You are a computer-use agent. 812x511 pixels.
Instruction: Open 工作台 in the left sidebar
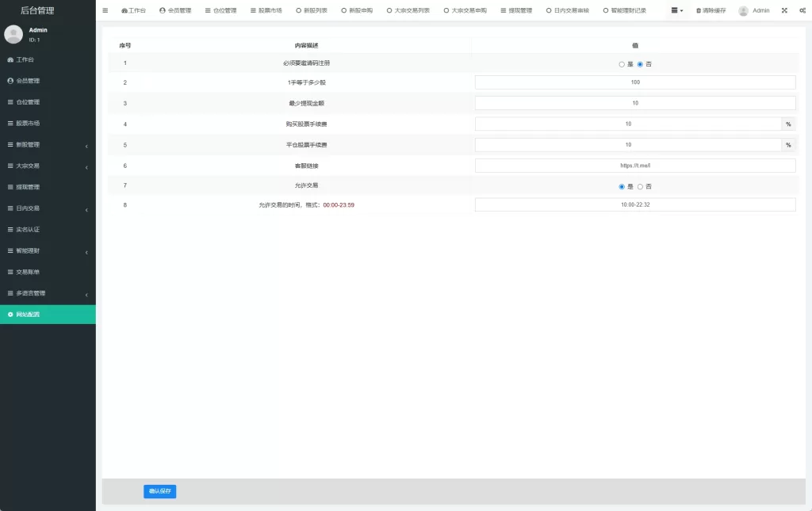(48, 59)
